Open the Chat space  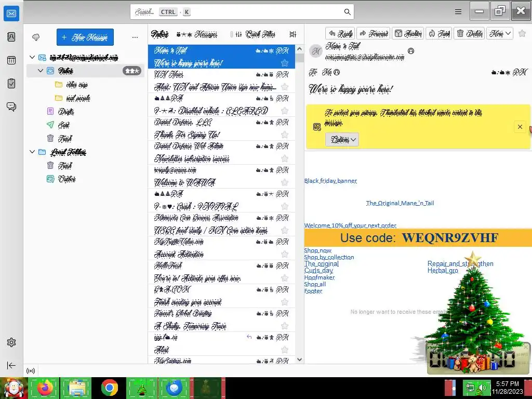pyautogui.click(x=11, y=107)
